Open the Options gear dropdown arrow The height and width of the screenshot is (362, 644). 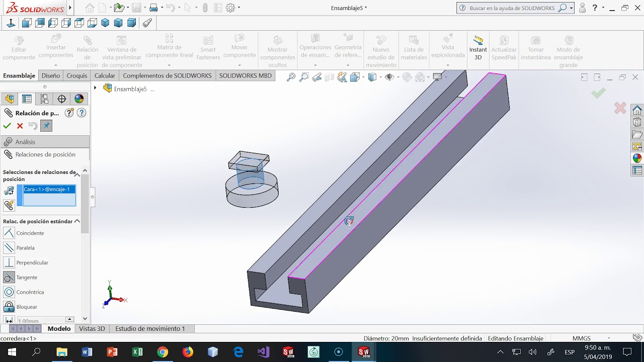point(238,8)
